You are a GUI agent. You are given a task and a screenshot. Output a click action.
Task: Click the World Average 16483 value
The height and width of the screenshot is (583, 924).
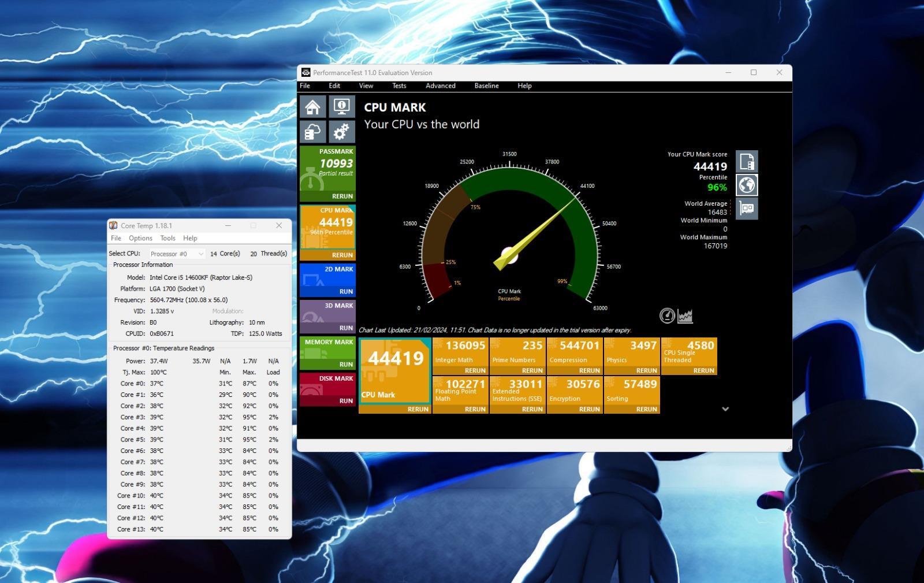pos(717,212)
